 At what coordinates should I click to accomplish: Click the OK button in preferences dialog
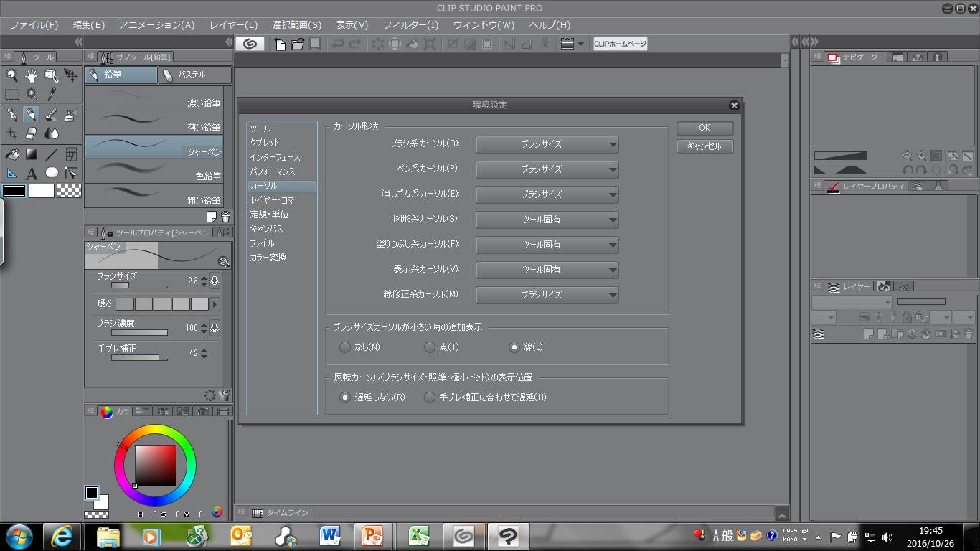pos(704,128)
